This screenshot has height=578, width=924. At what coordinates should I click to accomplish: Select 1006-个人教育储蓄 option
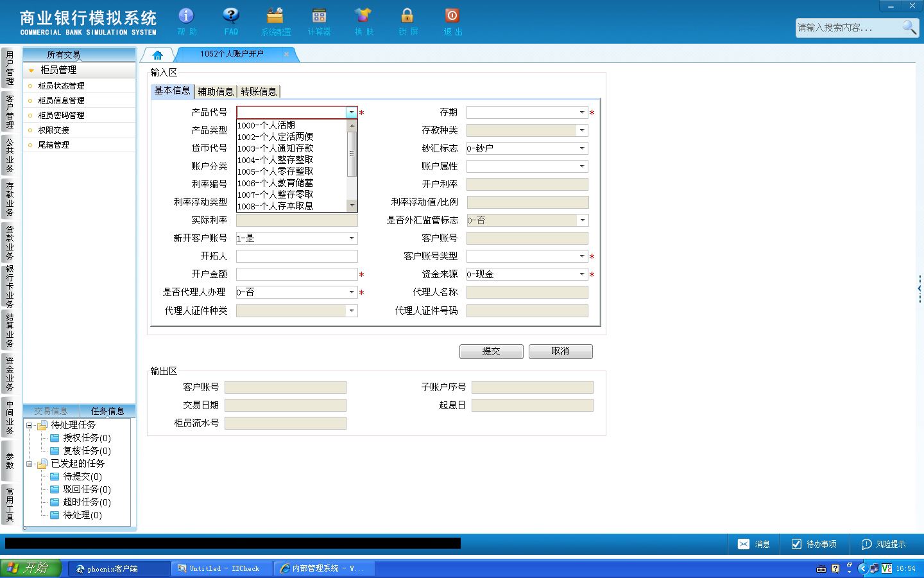[x=292, y=183]
